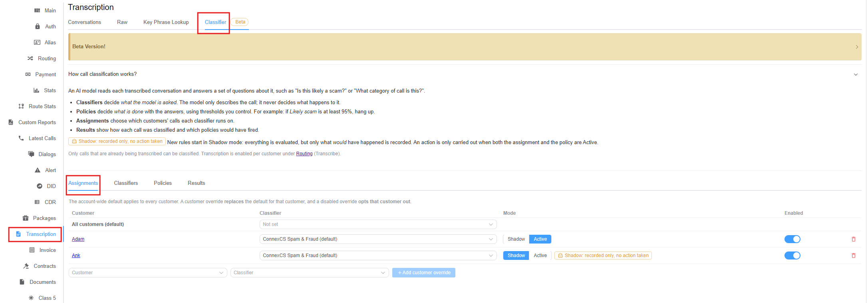Select Shadow mode for Ank
This screenshot has height=303, width=868.
coord(516,255)
